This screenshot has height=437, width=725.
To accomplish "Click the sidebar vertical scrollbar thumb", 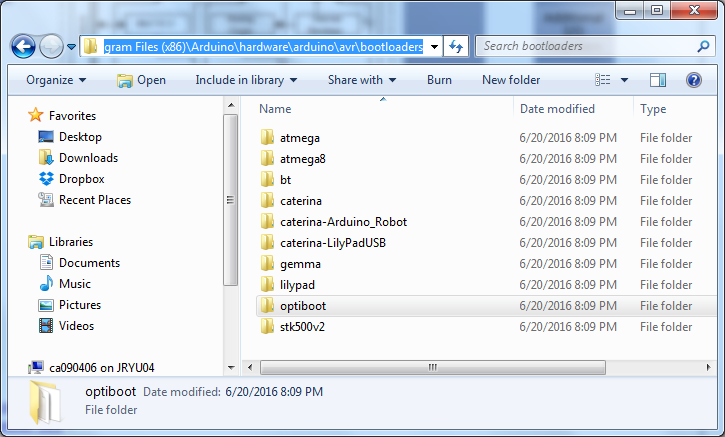I will point(231,200).
